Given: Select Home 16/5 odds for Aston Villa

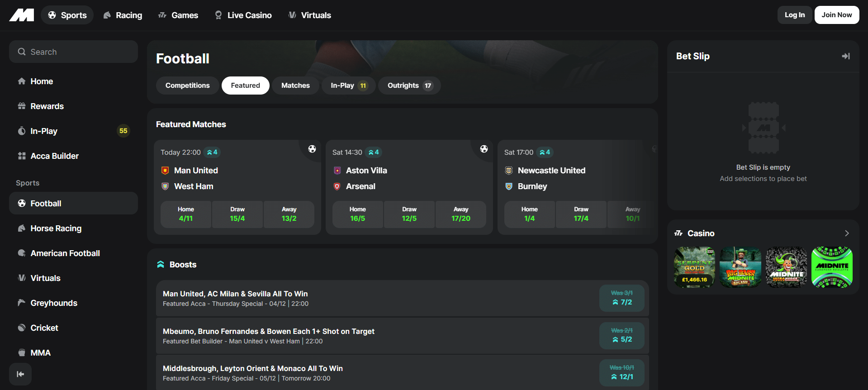Looking at the screenshot, I should (358, 214).
